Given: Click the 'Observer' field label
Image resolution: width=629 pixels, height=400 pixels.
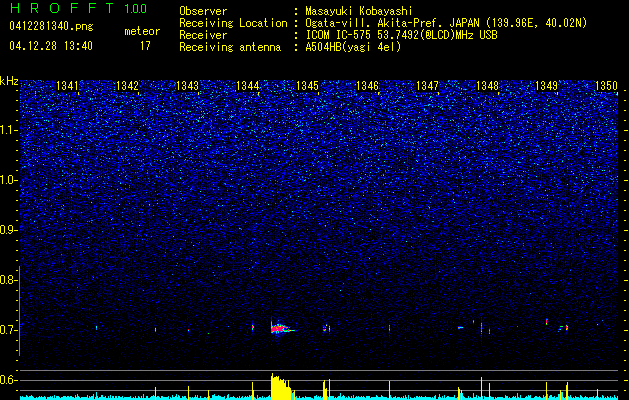Looking at the screenshot, I should pos(203,11).
